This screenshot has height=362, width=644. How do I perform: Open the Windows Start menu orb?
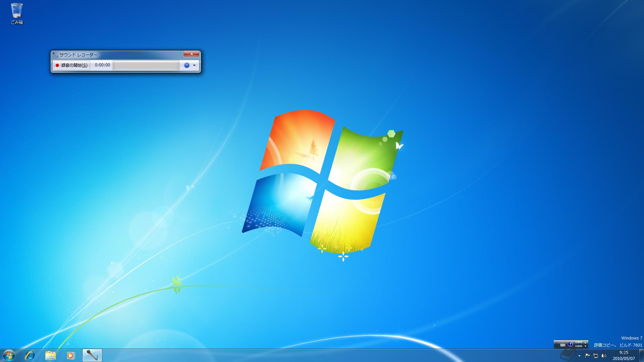pyautogui.click(x=9, y=355)
